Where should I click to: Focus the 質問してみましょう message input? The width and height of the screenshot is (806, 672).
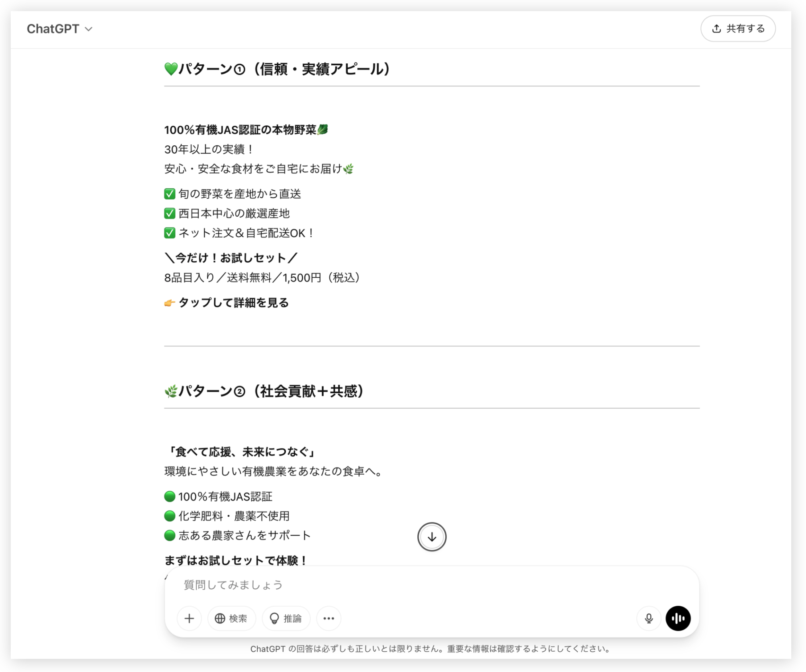[398, 585]
